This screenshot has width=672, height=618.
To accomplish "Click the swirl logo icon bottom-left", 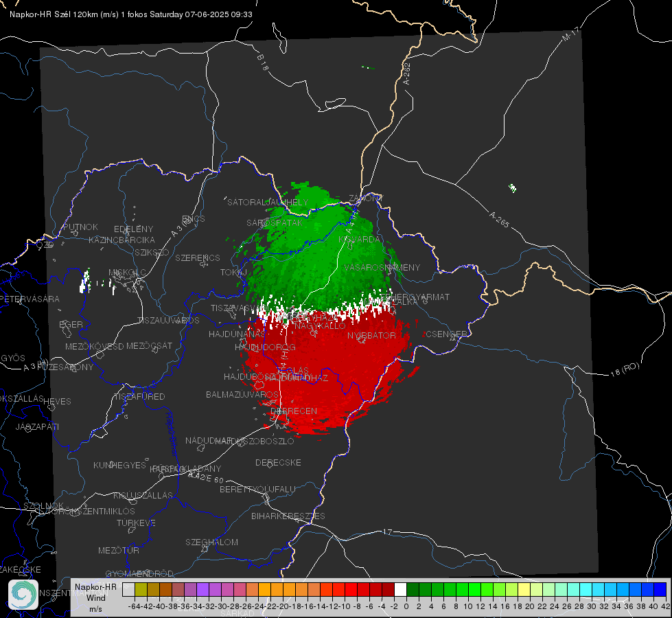I will [23, 595].
